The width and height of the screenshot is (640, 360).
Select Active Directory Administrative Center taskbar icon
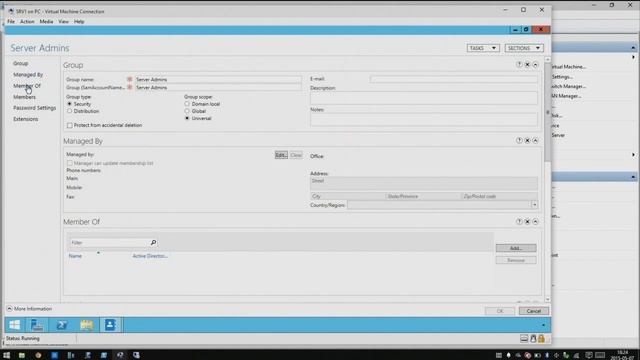[110, 325]
